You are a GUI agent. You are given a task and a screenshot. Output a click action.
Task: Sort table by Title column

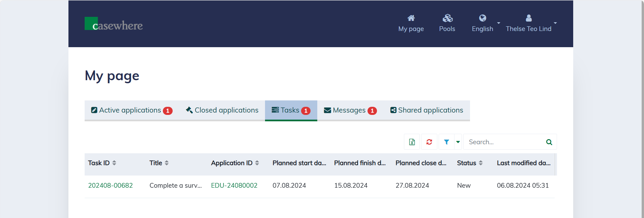(x=167, y=163)
